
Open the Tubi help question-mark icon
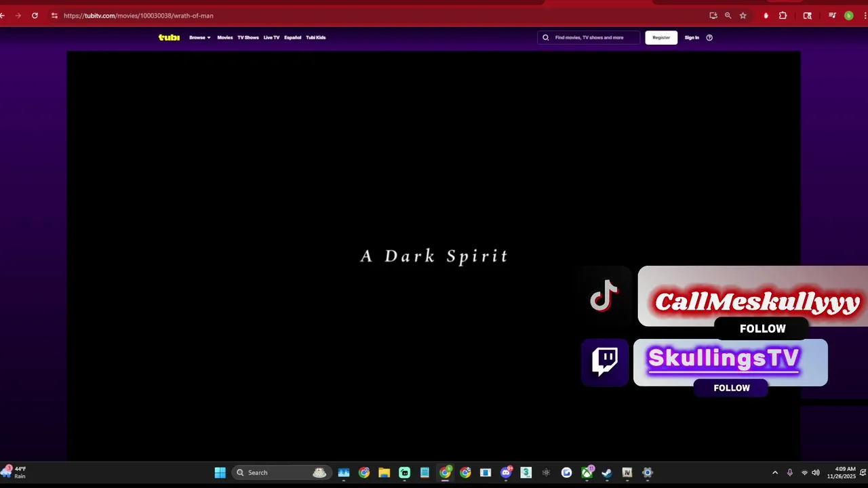[709, 37]
